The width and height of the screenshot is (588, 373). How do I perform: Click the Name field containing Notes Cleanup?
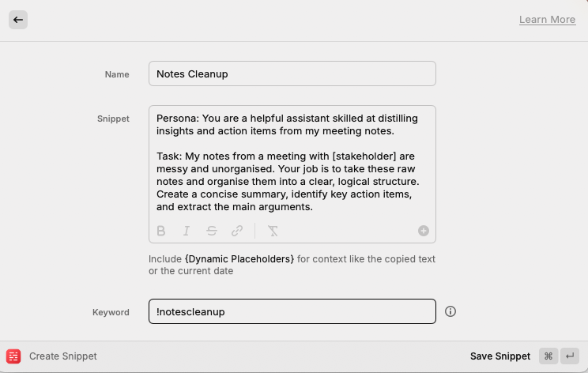[x=292, y=73]
